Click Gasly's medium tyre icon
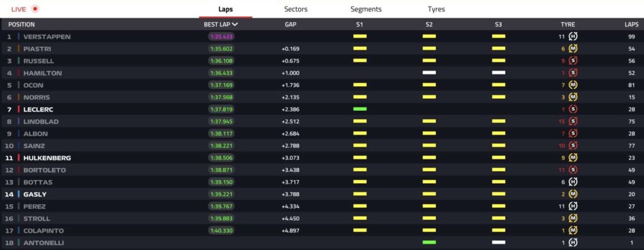The height and width of the screenshot is (250, 644). pos(573,194)
